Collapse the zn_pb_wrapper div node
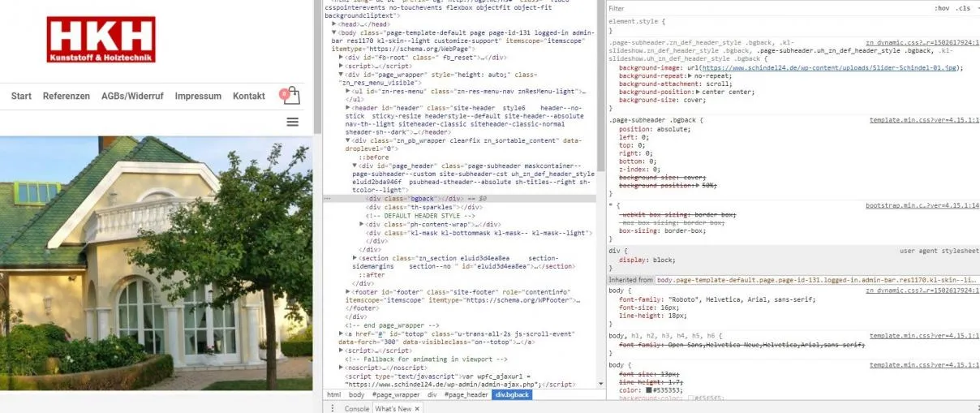 tap(348, 141)
